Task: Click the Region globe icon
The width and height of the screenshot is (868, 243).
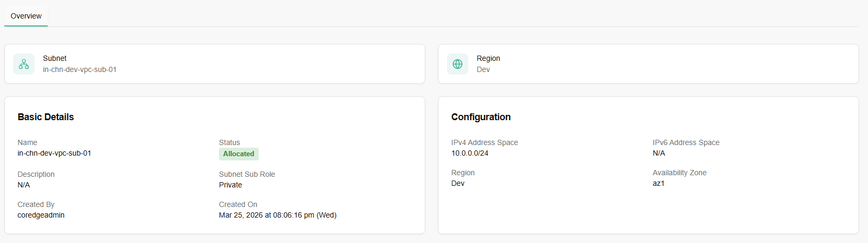Action: pos(458,64)
